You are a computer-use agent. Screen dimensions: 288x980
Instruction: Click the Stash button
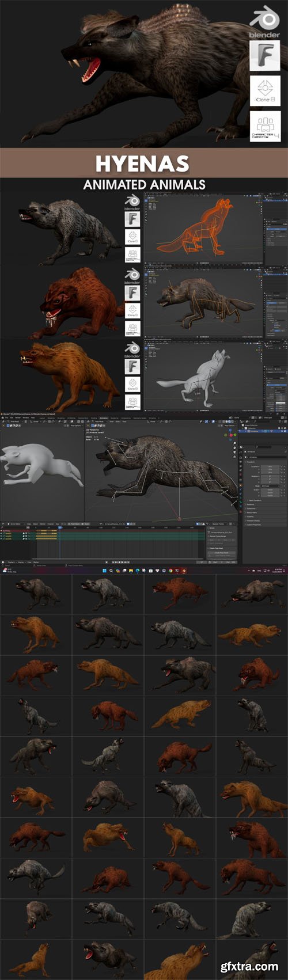tap(87, 523)
